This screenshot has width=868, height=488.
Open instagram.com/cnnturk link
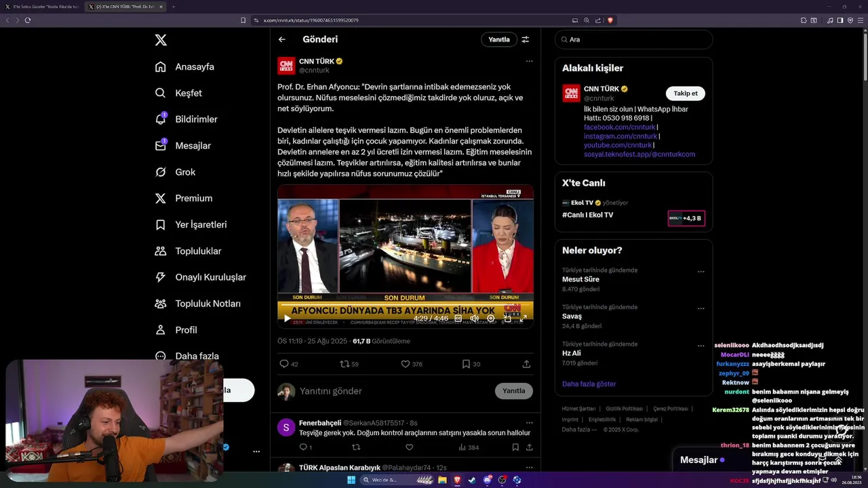(620, 136)
